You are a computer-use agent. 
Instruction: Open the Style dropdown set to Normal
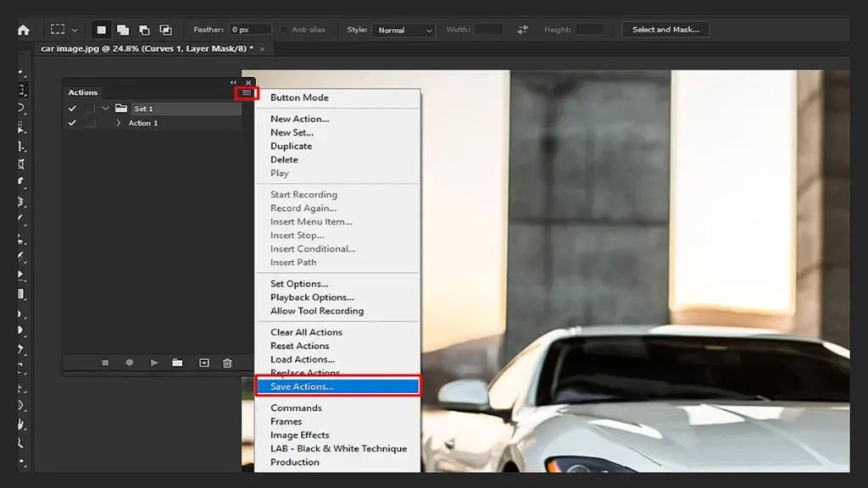point(403,30)
